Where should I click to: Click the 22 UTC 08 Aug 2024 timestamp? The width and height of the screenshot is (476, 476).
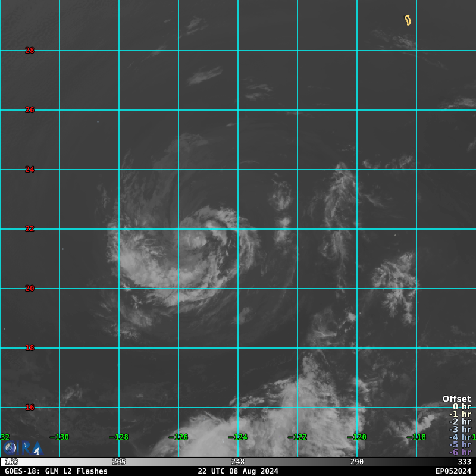(x=238, y=471)
